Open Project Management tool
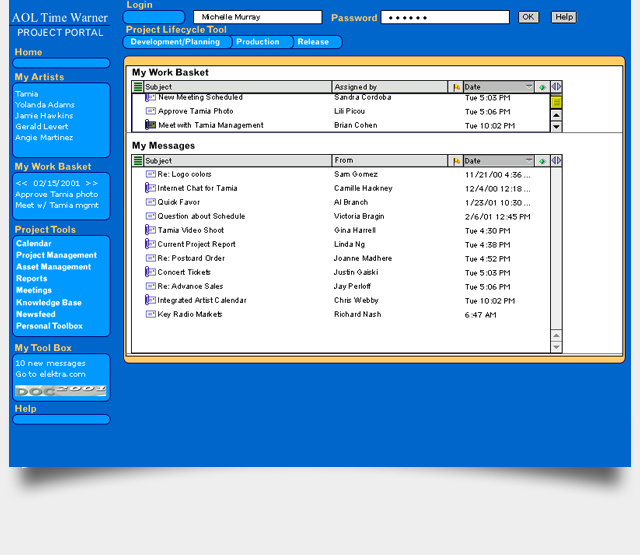 [x=56, y=255]
